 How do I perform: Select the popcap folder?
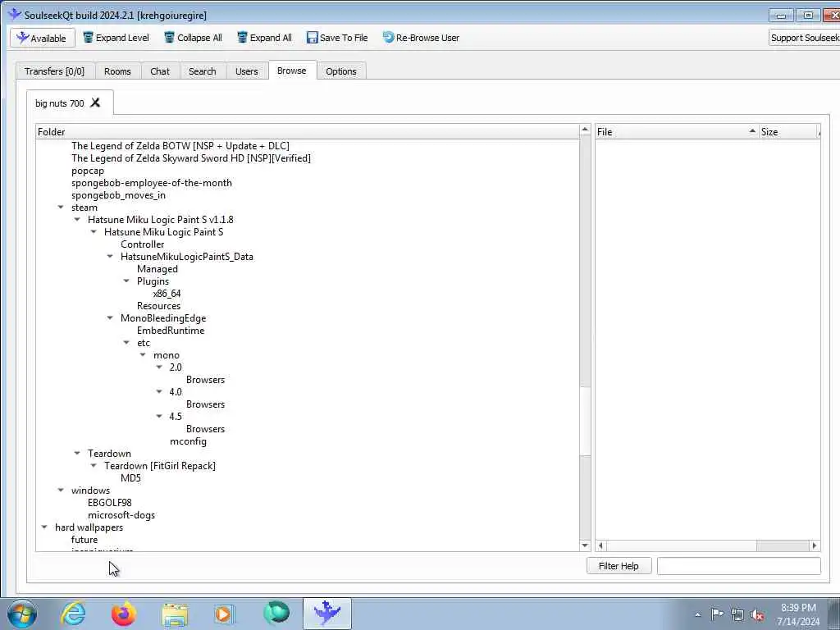point(88,171)
